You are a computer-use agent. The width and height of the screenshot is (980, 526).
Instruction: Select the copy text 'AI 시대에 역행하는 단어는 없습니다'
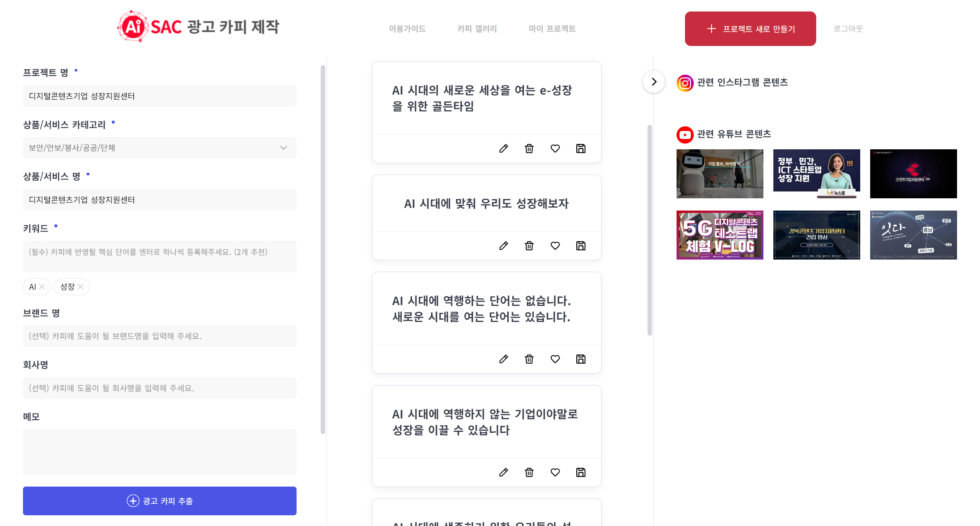point(481,309)
